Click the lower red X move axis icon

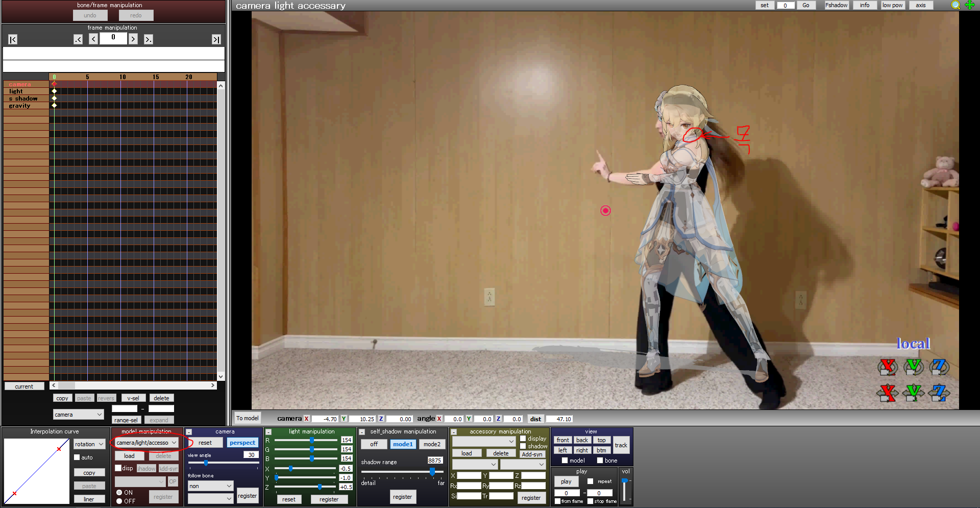point(888,393)
